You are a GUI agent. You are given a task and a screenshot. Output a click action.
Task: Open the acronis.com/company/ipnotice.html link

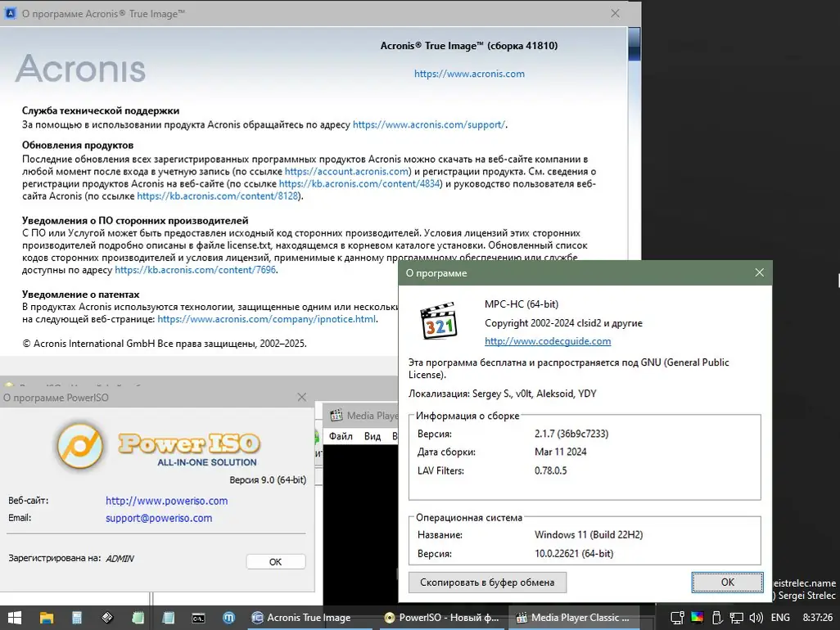point(266,319)
